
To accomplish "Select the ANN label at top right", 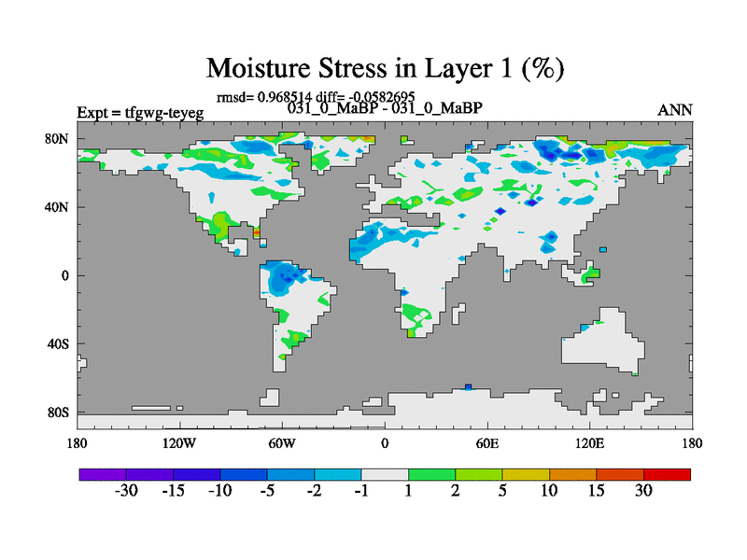I will [x=675, y=110].
